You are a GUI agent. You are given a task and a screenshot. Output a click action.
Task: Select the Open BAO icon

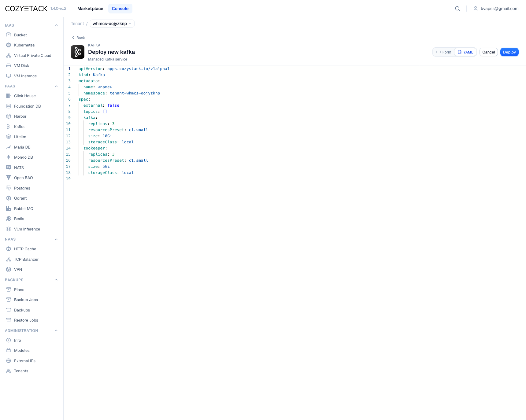point(9,178)
